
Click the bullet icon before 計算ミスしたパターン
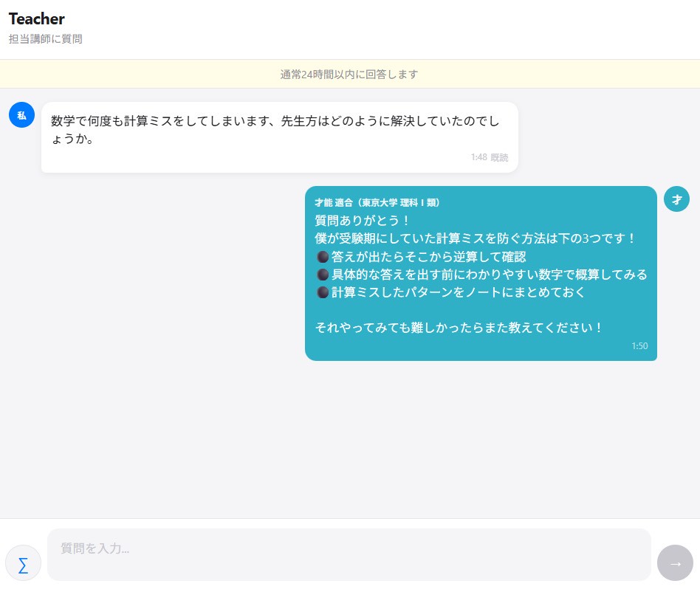[322, 292]
